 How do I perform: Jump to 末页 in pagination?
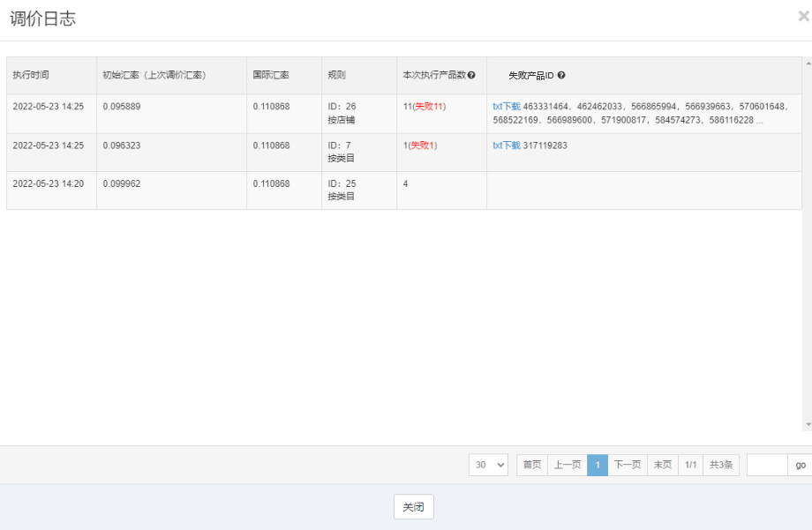pyautogui.click(x=662, y=465)
